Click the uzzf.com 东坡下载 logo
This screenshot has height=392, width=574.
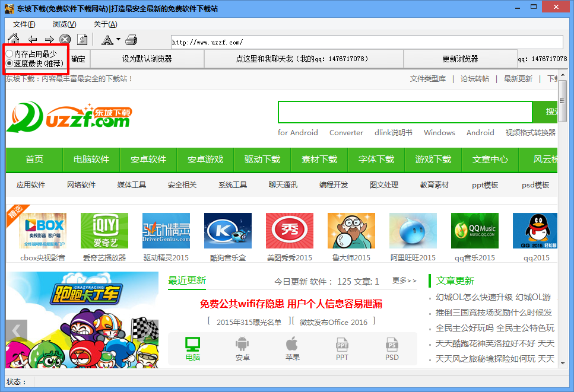point(69,117)
